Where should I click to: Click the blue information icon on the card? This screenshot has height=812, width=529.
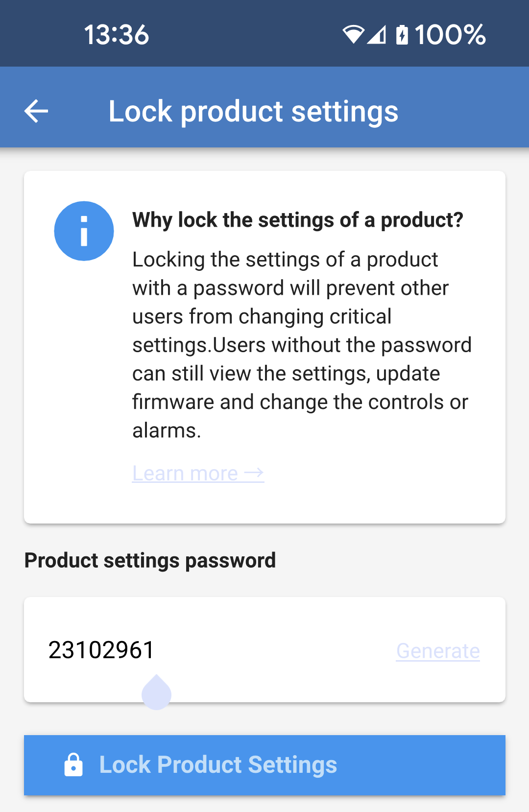pyautogui.click(x=84, y=231)
